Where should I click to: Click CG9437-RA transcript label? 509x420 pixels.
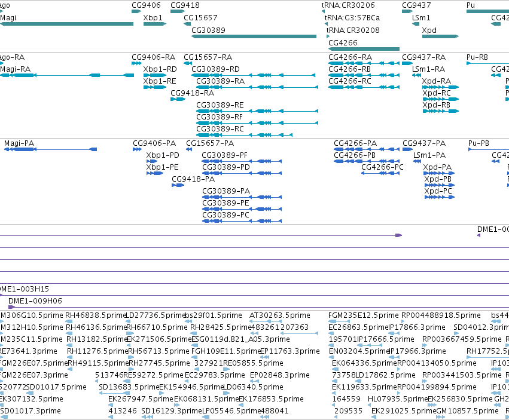tap(424, 57)
